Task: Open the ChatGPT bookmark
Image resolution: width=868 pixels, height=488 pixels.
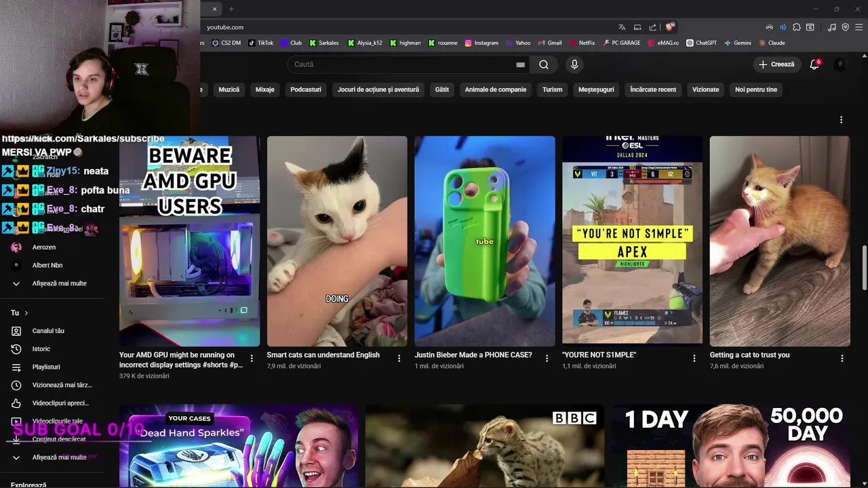Action: (701, 43)
